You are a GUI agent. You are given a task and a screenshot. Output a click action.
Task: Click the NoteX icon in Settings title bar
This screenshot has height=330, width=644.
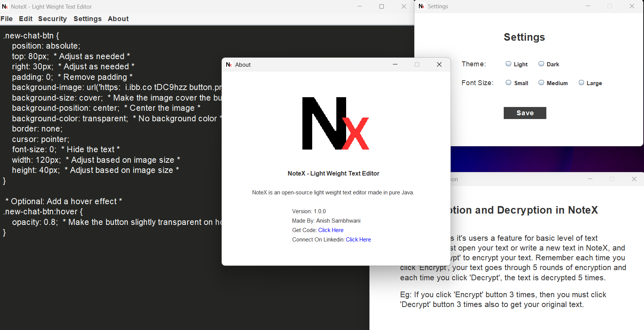[x=422, y=6]
